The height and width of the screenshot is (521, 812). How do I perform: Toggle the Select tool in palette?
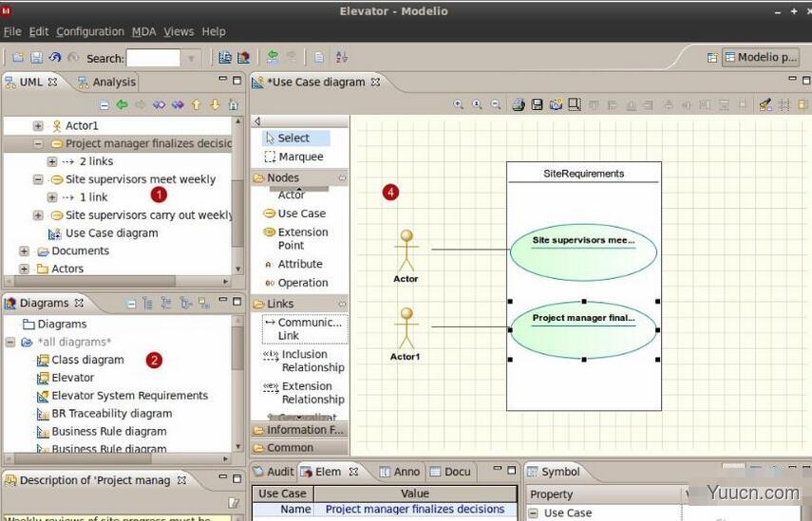click(x=296, y=139)
